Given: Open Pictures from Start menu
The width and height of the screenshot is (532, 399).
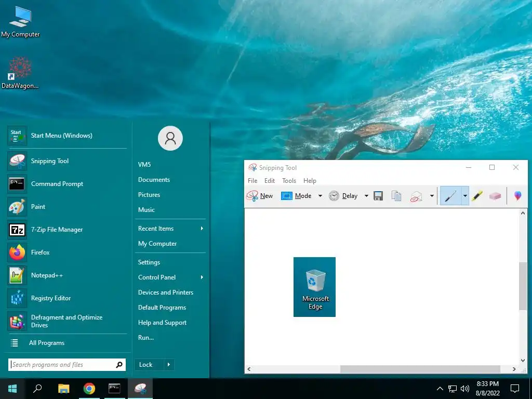Looking at the screenshot, I should coord(149,195).
